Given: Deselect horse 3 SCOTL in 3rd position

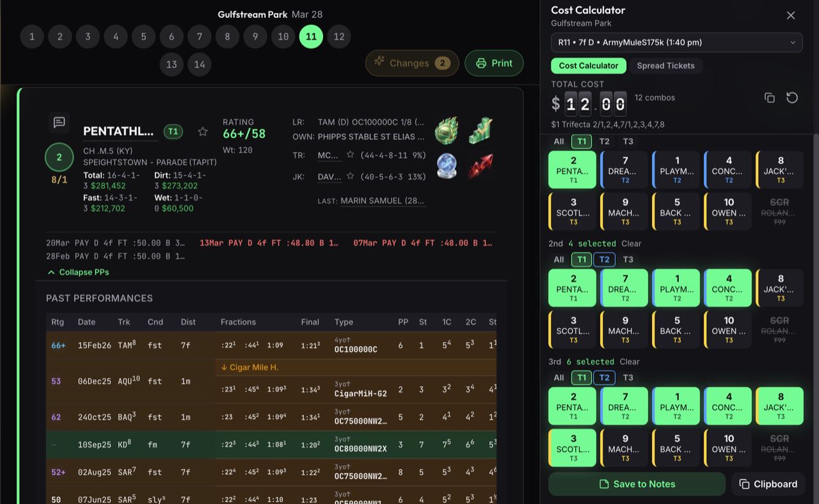Looking at the screenshot, I should [x=573, y=448].
